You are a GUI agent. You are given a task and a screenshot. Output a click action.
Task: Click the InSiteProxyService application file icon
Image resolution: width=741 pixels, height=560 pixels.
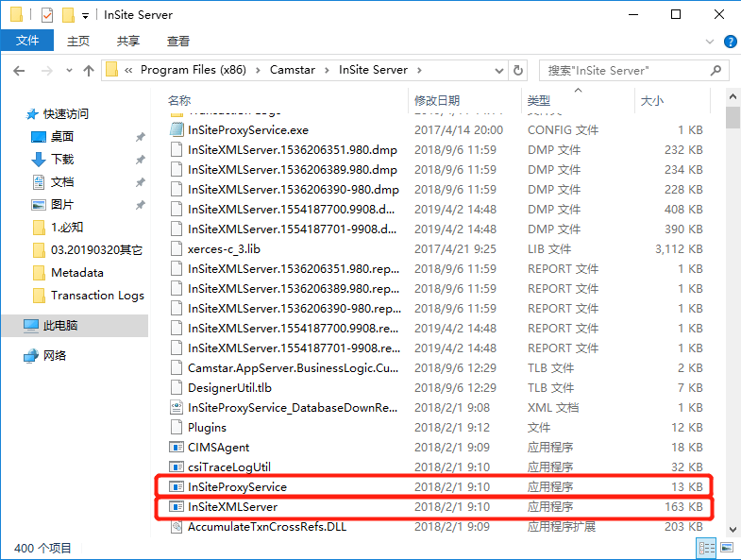point(176,487)
